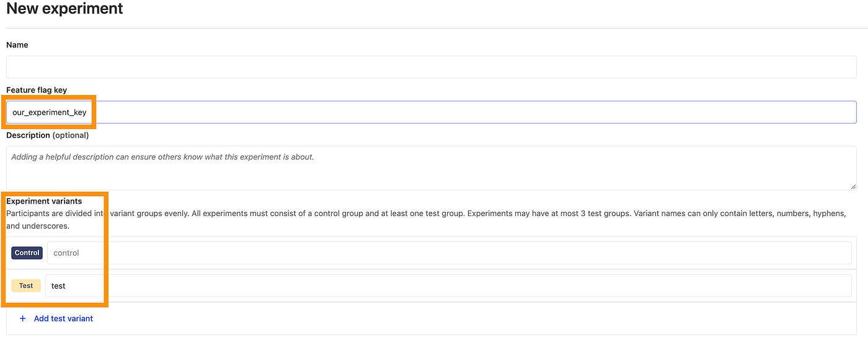868x345 pixels.
Task: Click the yellow Test badge
Action: pyautogui.click(x=26, y=285)
